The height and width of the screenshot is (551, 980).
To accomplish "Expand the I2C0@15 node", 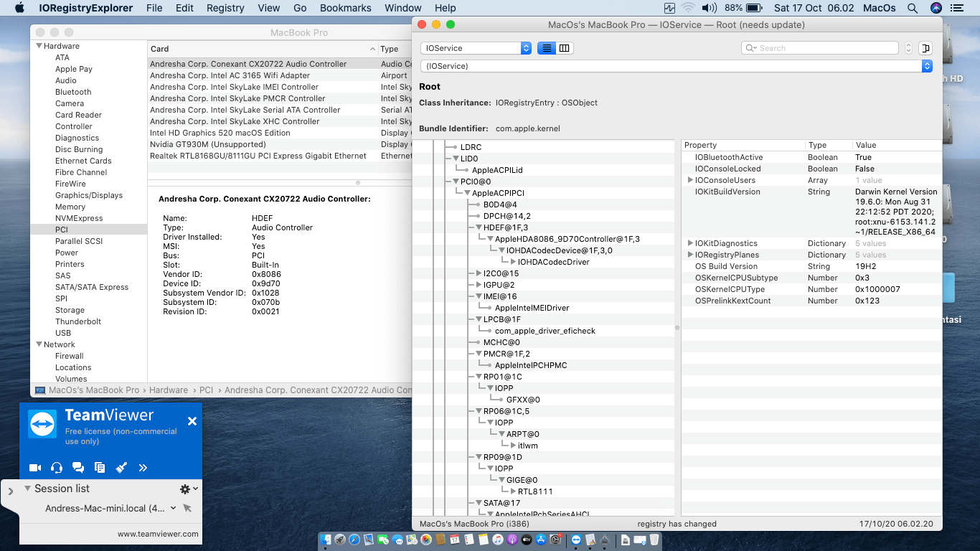I will click(479, 273).
